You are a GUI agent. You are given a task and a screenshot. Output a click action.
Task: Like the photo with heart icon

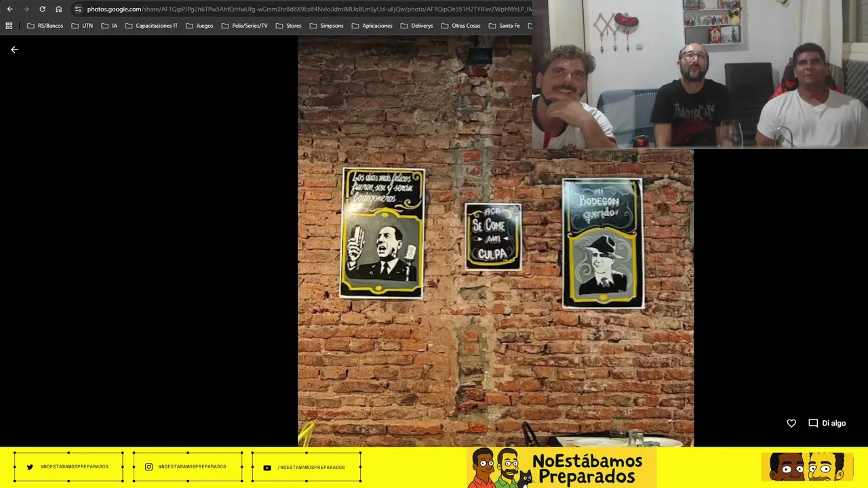point(791,423)
